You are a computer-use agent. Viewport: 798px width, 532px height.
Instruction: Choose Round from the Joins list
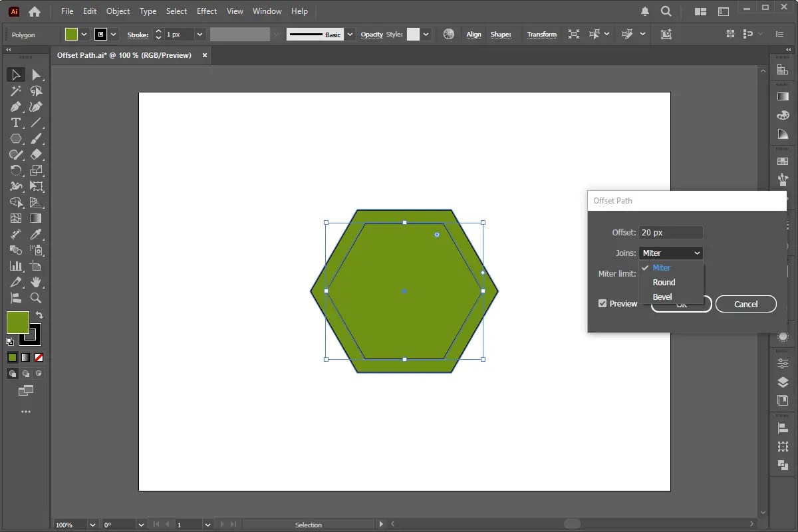coord(671,282)
